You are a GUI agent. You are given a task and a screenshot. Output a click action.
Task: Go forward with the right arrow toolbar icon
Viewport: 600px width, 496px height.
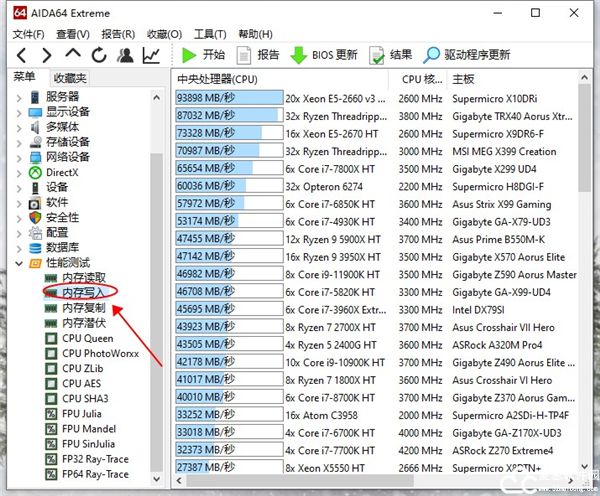[47, 55]
